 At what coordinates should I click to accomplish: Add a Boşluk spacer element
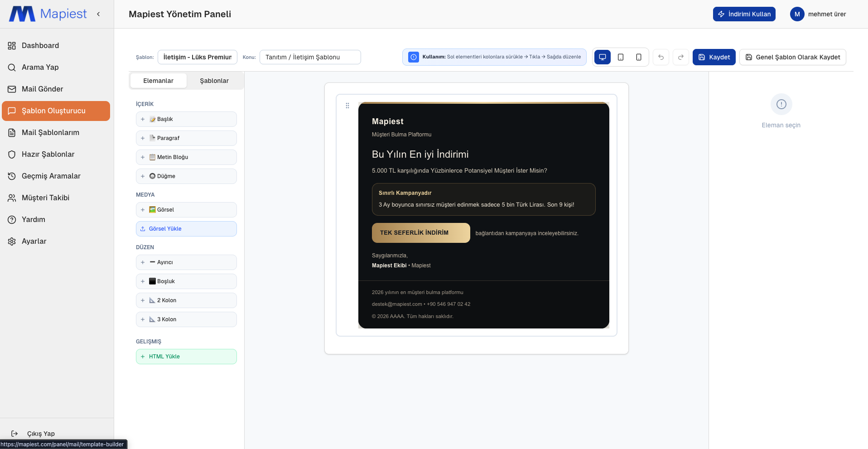coord(186,281)
